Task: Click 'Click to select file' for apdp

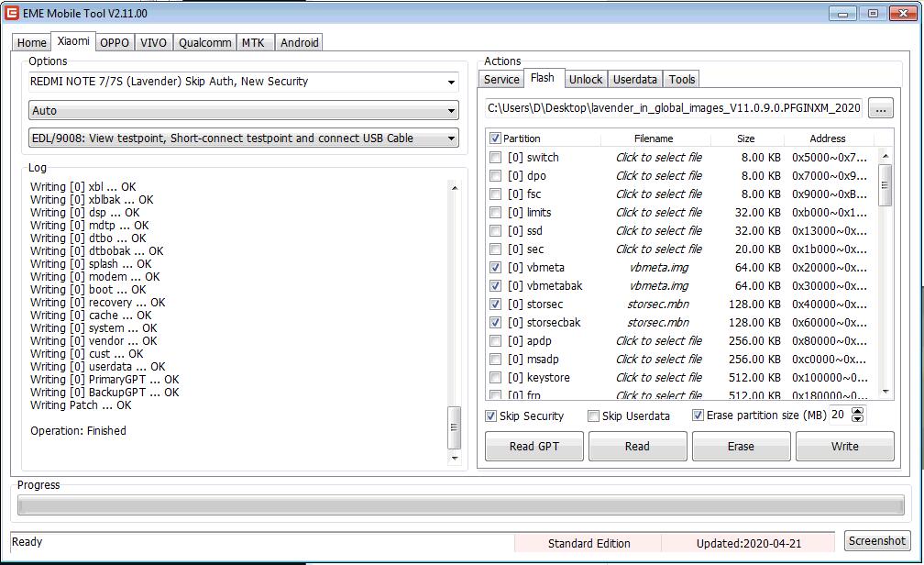Action: tap(659, 341)
